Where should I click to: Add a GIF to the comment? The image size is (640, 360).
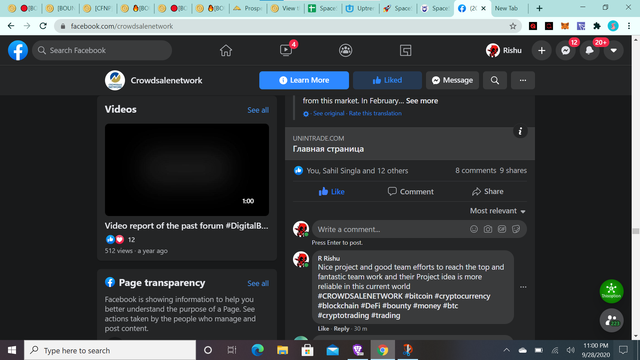[x=502, y=229]
